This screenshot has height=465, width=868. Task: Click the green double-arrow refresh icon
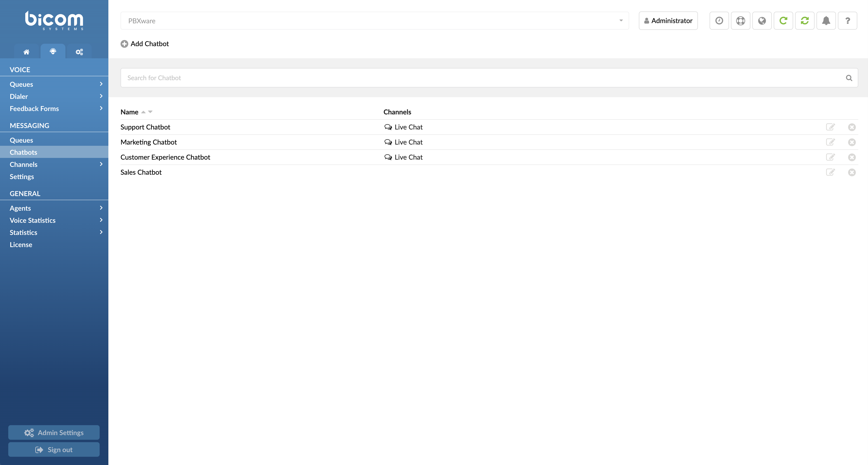[x=805, y=21]
